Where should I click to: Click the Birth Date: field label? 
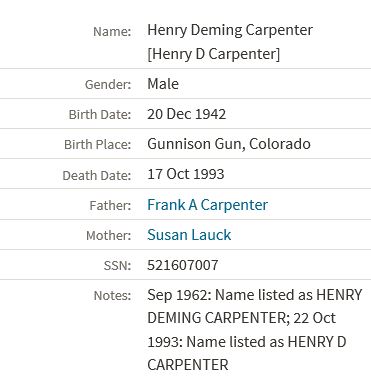pos(100,115)
